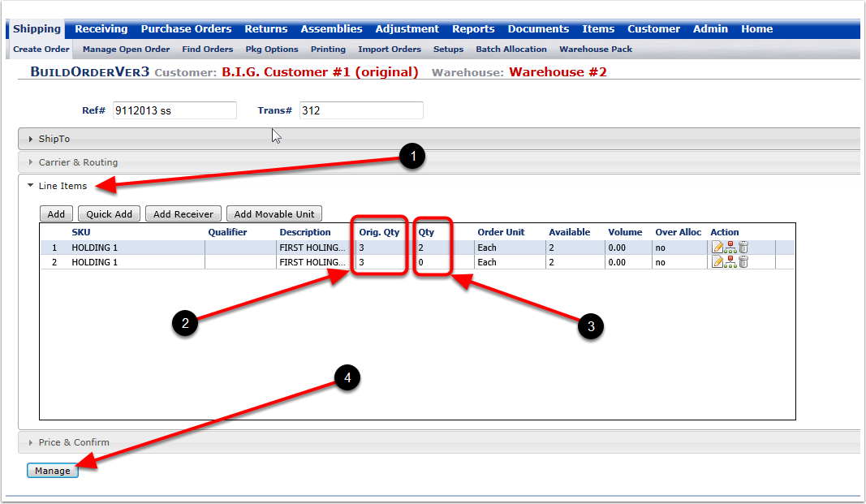Select Import Orders submenu
This screenshot has width=866, height=504.
(x=390, y=50)
